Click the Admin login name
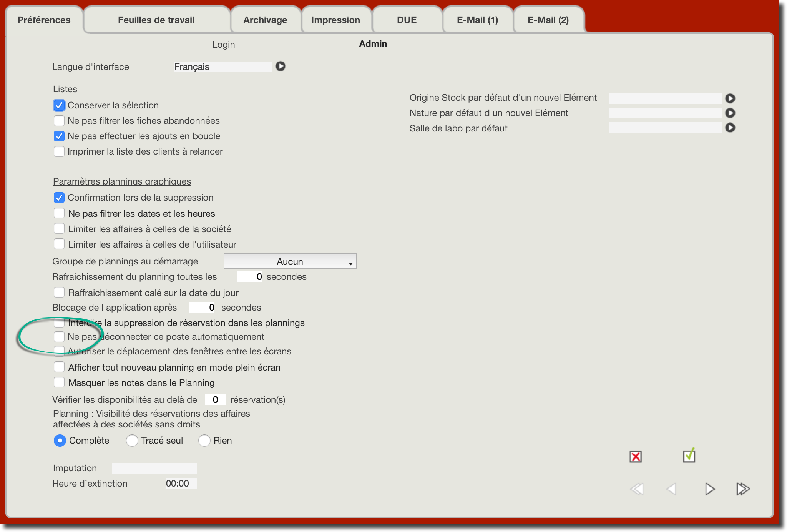 (x=373, y=44)
